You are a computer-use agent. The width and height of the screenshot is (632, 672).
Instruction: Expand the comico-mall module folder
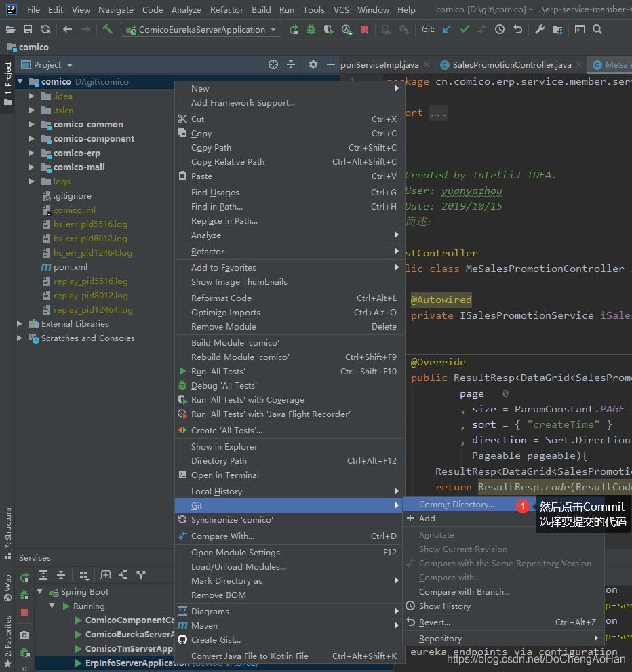click(31, 167)
